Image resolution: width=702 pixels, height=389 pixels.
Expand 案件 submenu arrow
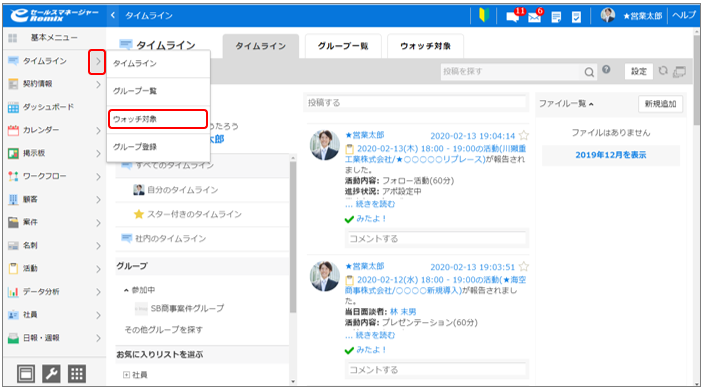(x=98, y=223)
